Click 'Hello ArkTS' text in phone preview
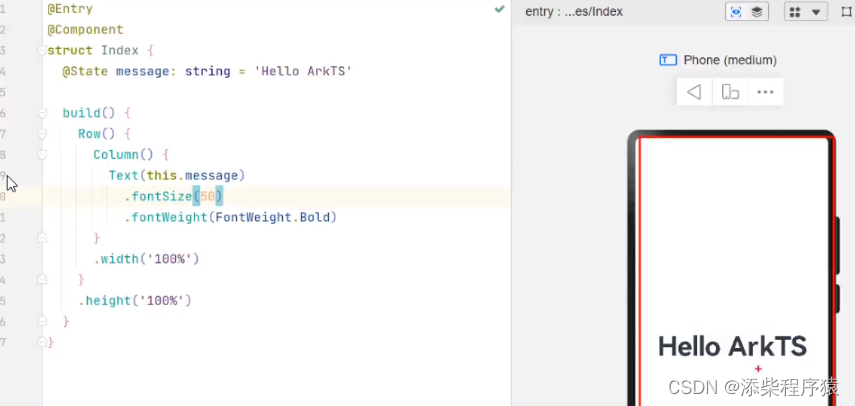Image resolution: width=855 pixels, height=406 pixels. [732, 347]
